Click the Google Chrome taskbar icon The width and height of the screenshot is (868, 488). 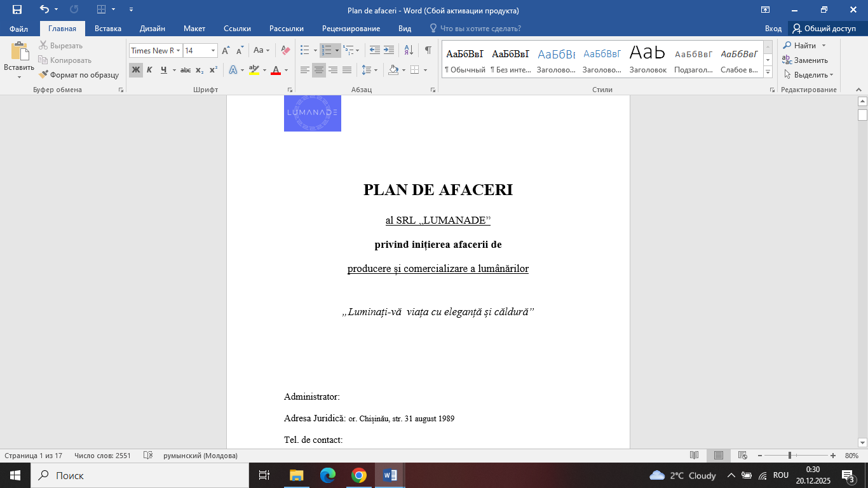pos(359,475)
